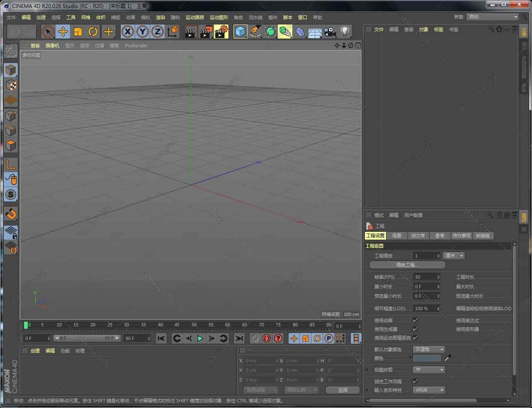Open render to Picture Viewer icon
This screenshot has width=532, height=408.
point(206,32)
